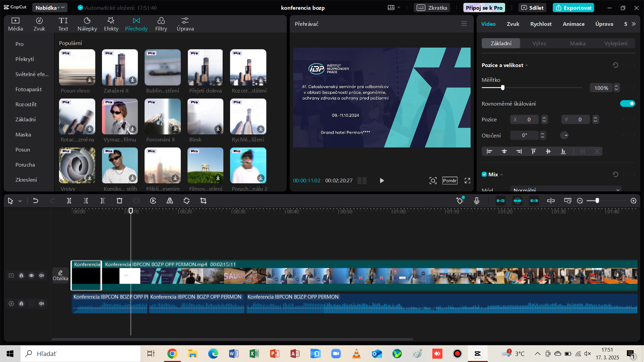Screen dimensions: 644x362
Task: Click the crop tool icon
Action: [x=203, y=201]
